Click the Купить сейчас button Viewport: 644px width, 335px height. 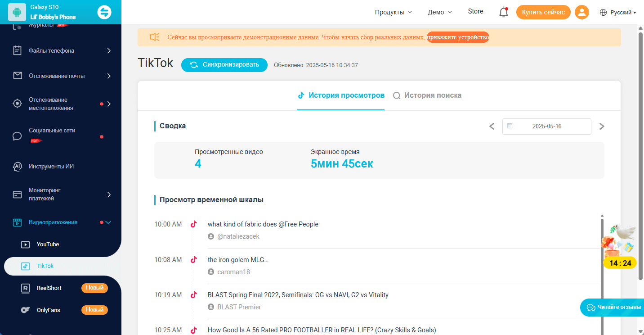click(543, 12)
